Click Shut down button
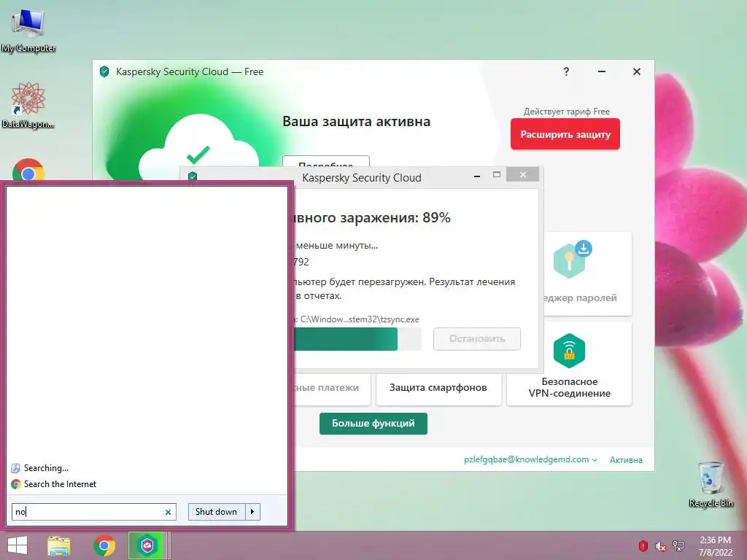 click(216, 512)
